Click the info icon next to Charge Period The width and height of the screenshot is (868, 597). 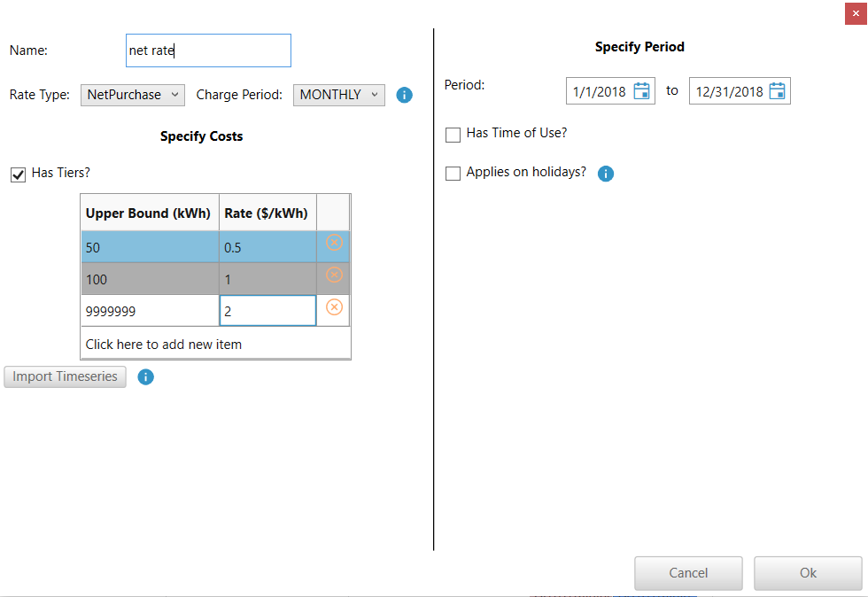point(405,95)
